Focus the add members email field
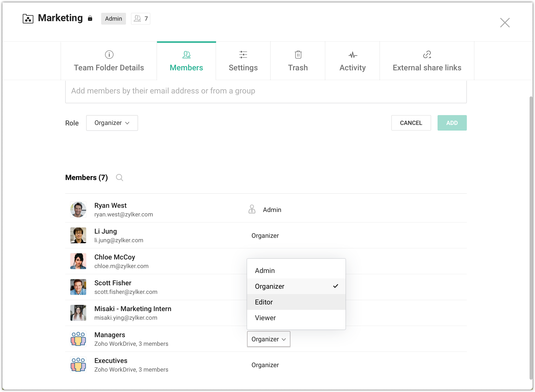 (266, 91)
